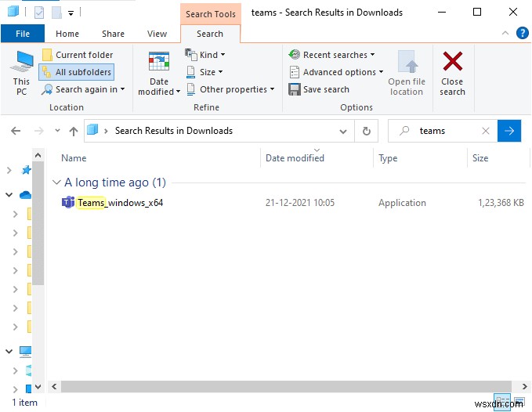Open the File tab
This screenshot has width=532, height=412.
(23, 34)
